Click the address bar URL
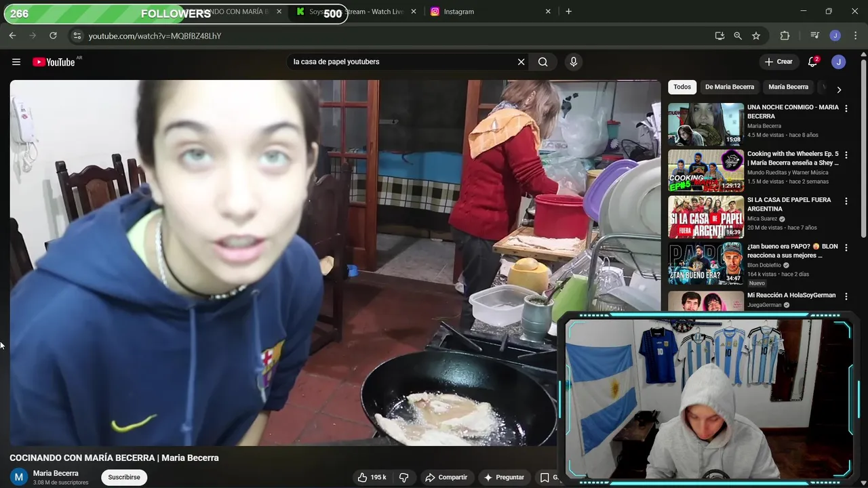This screenshot has height=488, width=868. [155, 36]
